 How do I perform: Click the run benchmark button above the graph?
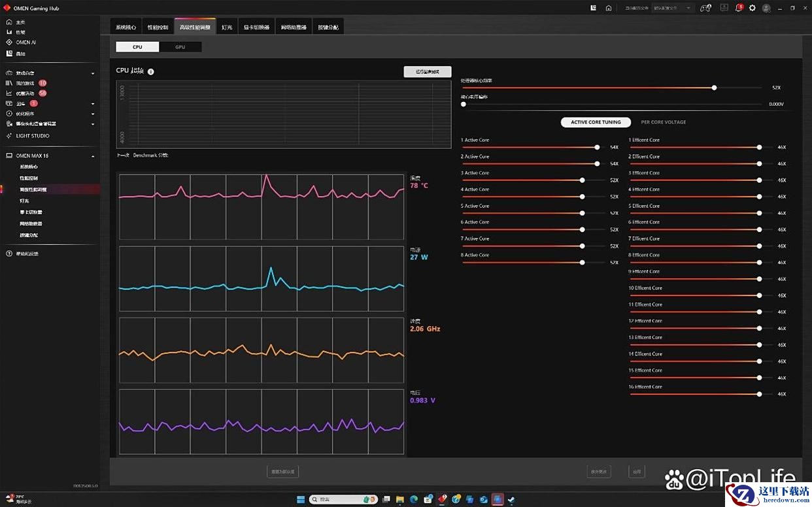[428, 72]
